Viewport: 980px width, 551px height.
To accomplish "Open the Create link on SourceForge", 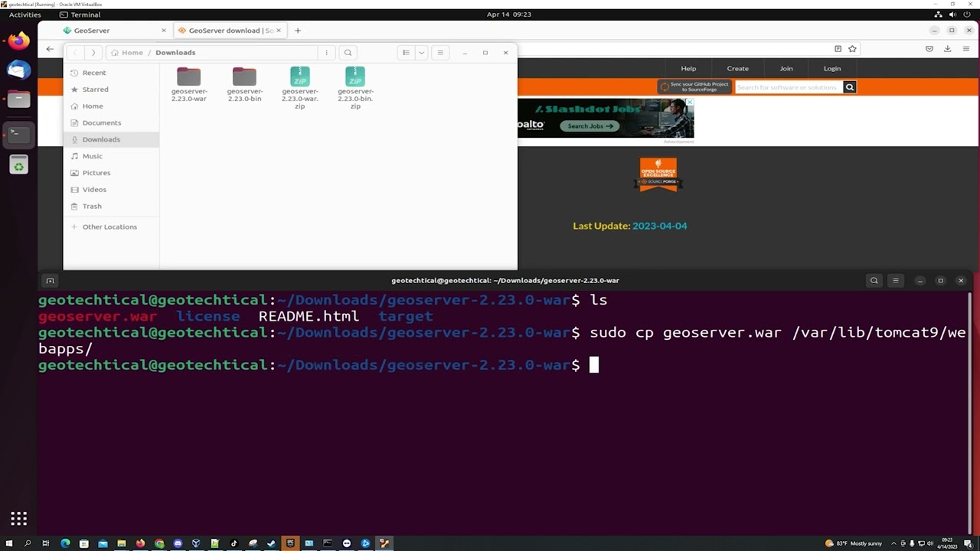I will 737,69.
